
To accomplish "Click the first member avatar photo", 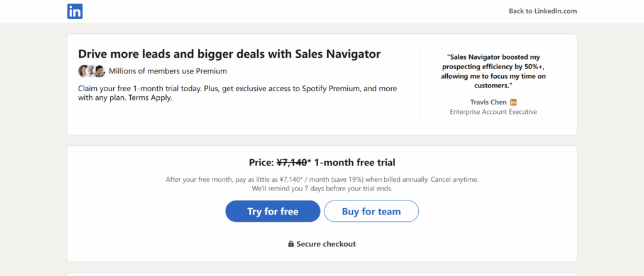I will (84, 71).
